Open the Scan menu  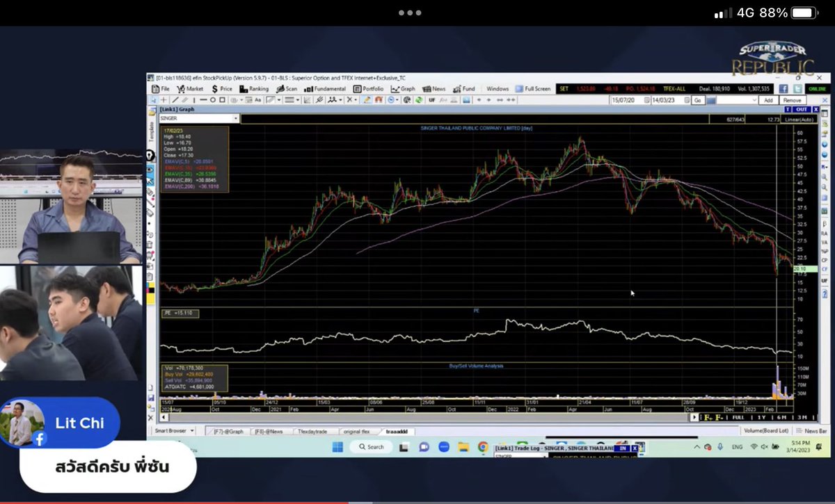point(287,89)
